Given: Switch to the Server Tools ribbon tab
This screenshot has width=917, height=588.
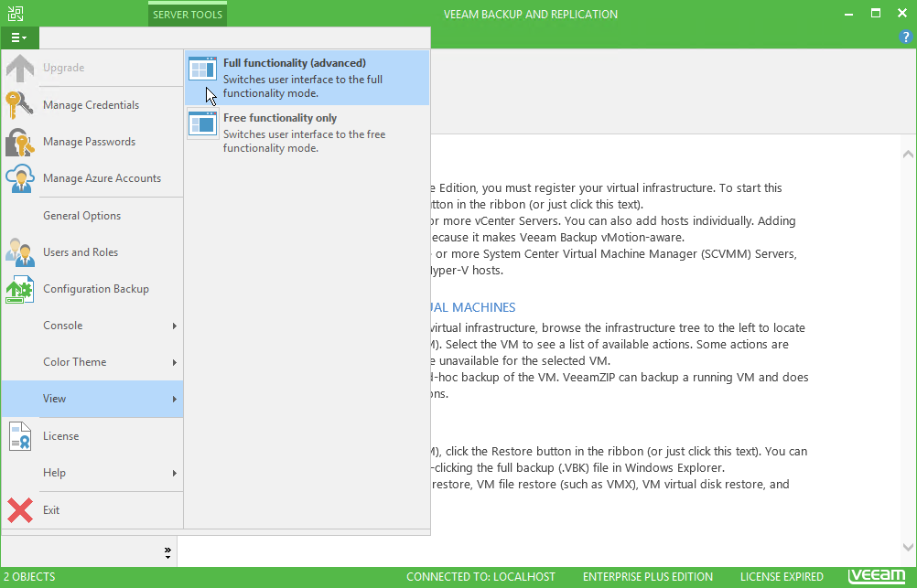Looking at the screenshot, I should [x=187, y=15].
